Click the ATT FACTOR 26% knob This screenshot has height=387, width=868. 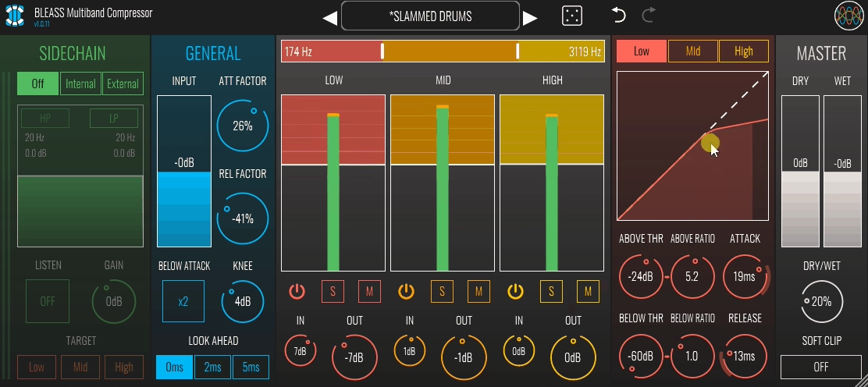pyautogui.click(x=243, y=126)
